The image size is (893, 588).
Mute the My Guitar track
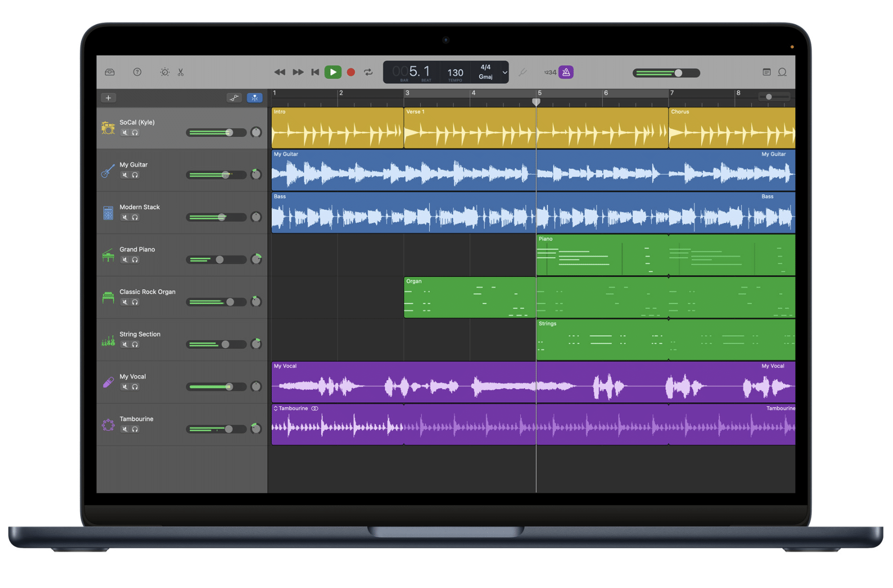click(125, 175)
